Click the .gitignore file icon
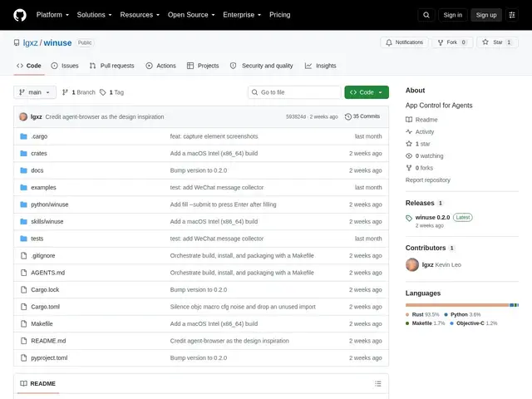The image size is (532, 399). click(x=23, y=255)
